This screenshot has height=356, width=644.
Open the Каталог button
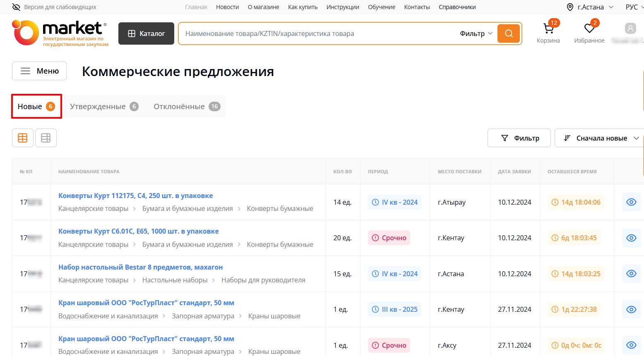tap(146, 33)
